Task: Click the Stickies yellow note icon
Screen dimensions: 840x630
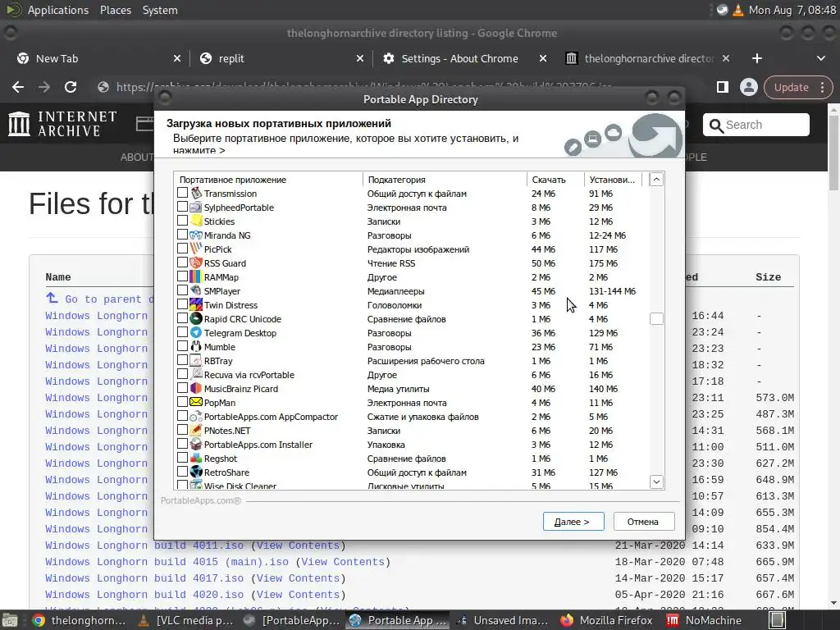Action: click(196, 221)
